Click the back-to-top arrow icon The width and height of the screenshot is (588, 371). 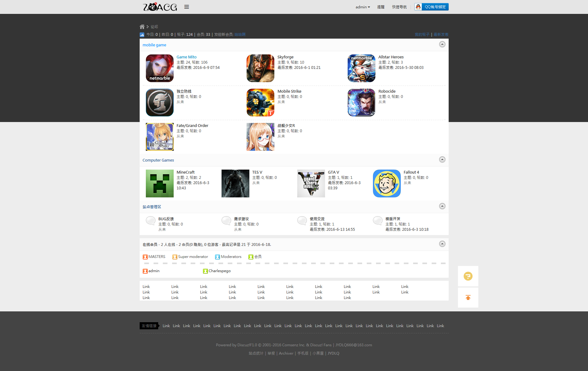[x=468, y=297]
